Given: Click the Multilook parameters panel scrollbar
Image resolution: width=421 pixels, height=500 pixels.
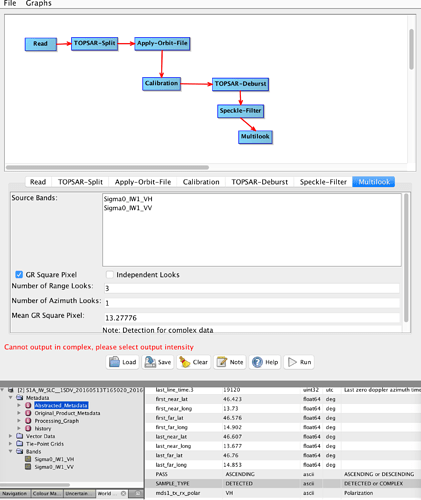Looking at the screenshot, I should coord(406,258).
